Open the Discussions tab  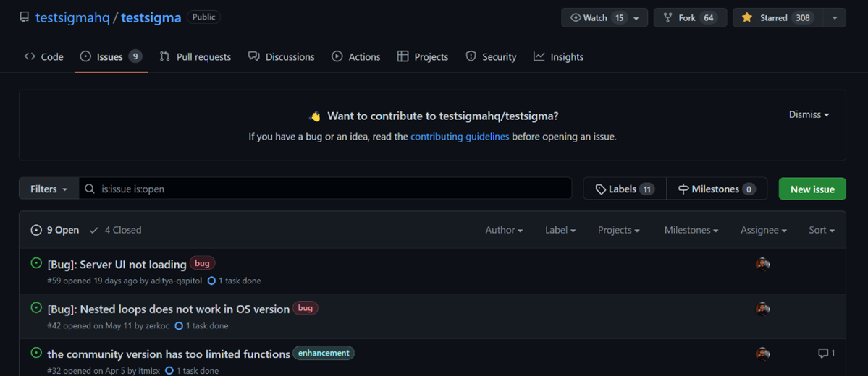[x=281, y=56]
